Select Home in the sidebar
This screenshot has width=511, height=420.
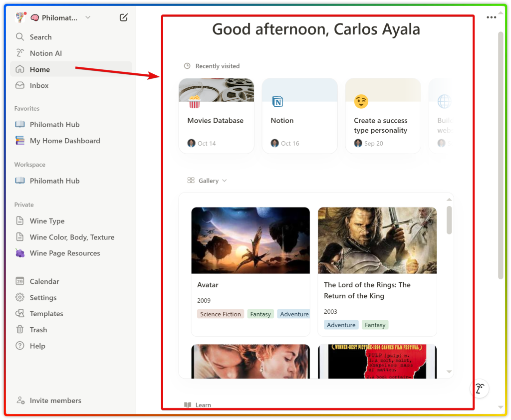71,69
